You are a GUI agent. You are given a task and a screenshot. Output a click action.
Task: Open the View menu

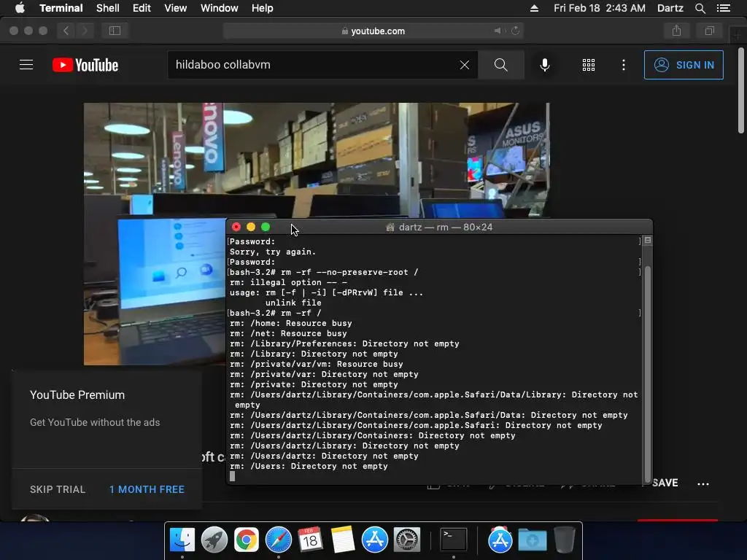click(175, 8)
